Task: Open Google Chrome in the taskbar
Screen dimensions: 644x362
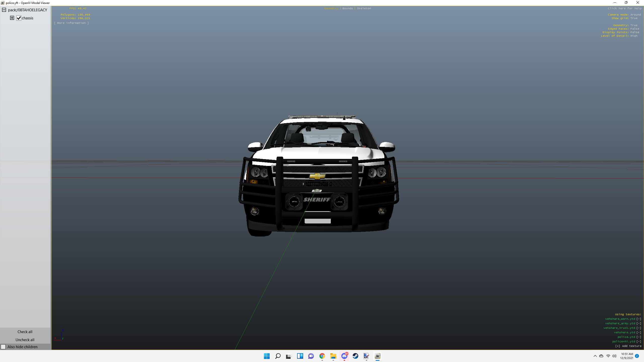Action: [322, 356]
